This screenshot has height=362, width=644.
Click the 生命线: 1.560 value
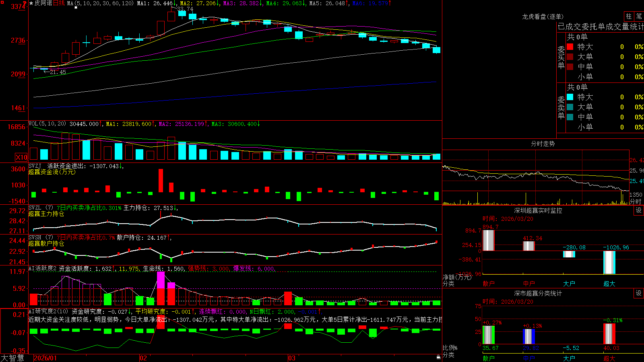click(x=163, y=269)
